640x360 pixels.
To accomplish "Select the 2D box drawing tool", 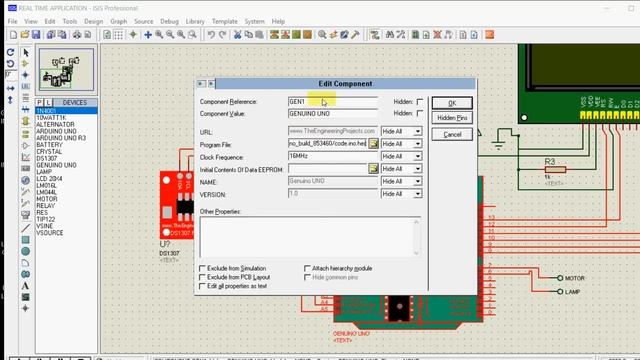I will (25, 240).
